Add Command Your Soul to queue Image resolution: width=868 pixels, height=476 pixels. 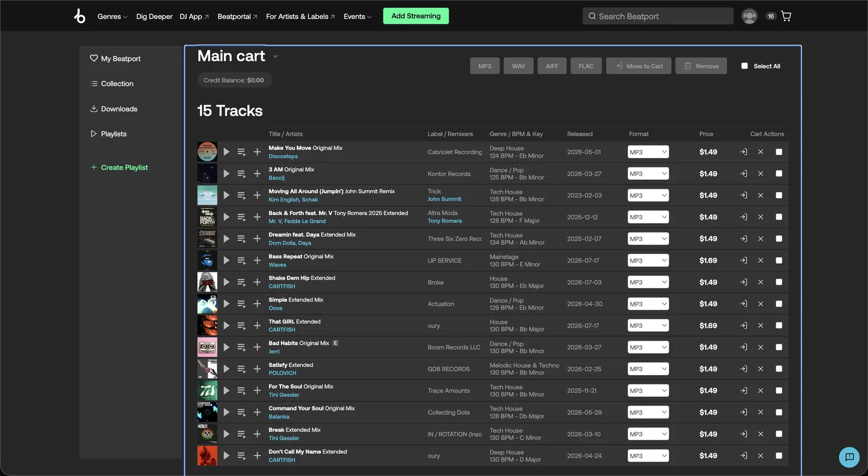(x=241, y=412)
